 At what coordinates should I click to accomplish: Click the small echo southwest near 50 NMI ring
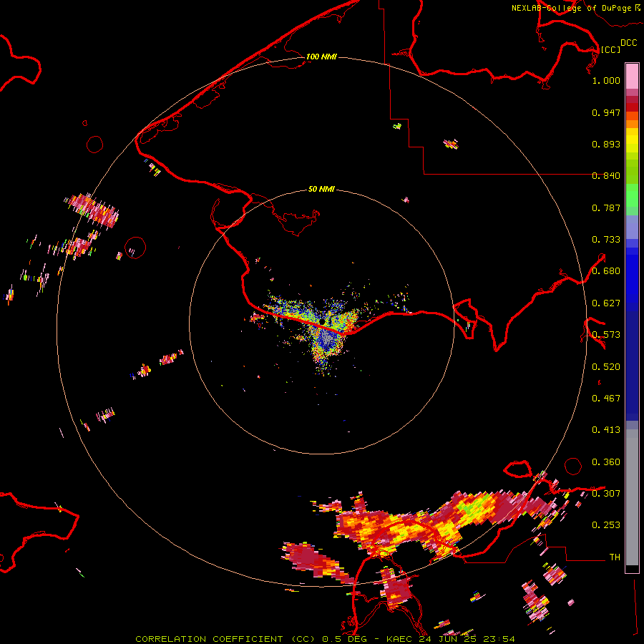click(170, 358)
